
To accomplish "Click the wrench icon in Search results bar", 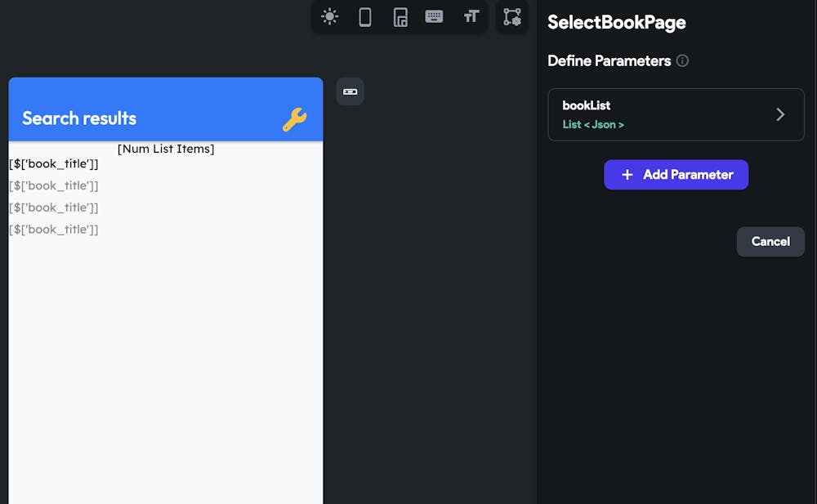I will pyautogui.click(x=295, y=119).
